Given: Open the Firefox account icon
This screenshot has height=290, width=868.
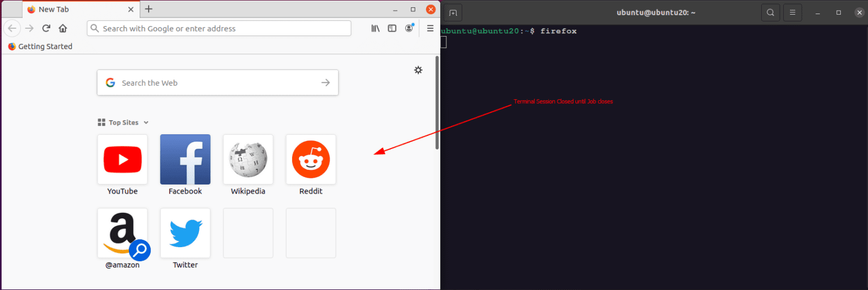Looking at the screenshot, I should [409, 28].
